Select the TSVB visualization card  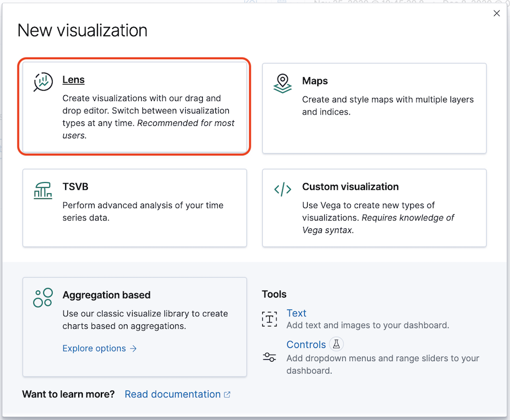134,207
